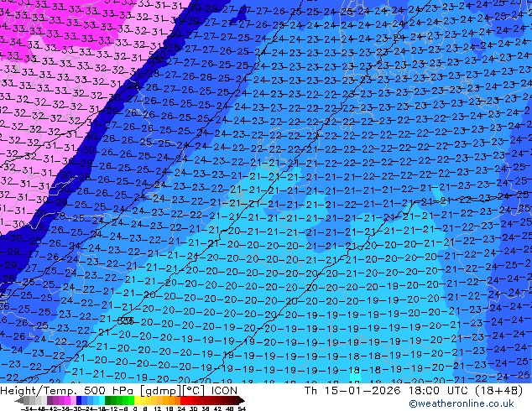The height and width of the screenshot is (411, 532).
Task: Click the right arrow end of the color scale
Action: 241,401
